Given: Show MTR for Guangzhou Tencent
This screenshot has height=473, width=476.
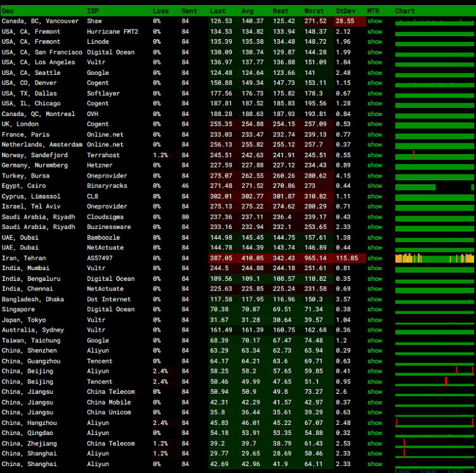Looking at the screenshot, I should click(x=374, y=361).
